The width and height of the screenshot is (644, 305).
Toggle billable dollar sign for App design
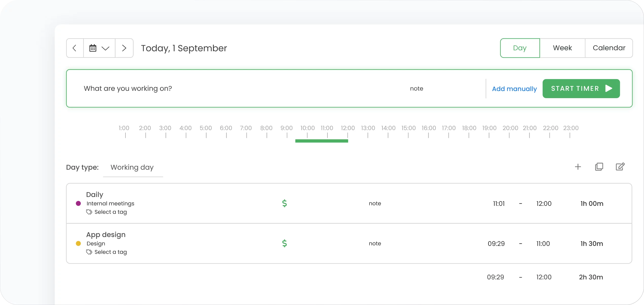[284, 243]
